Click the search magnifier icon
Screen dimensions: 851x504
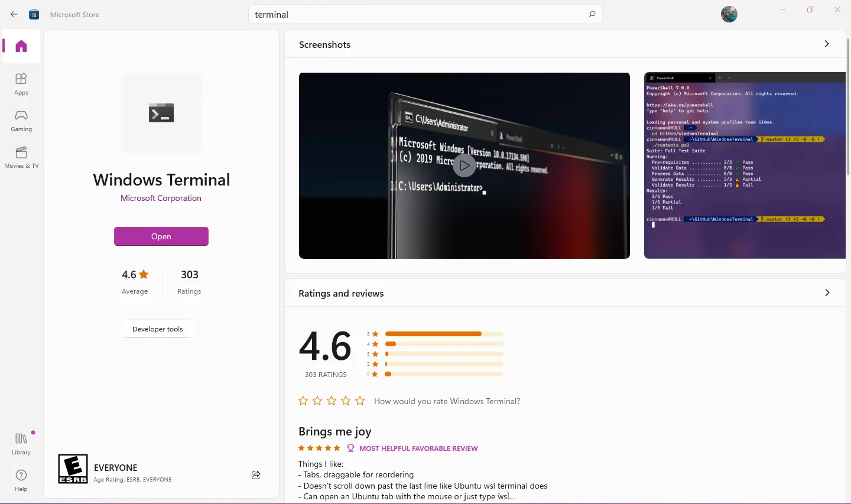click(x=592, y=14)
